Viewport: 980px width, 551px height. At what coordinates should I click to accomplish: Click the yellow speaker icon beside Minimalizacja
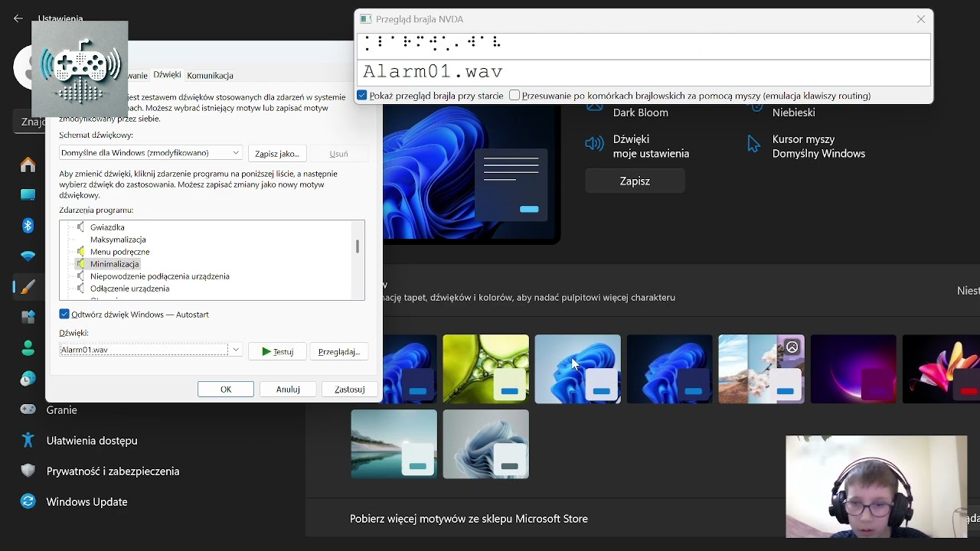(80, 264)
